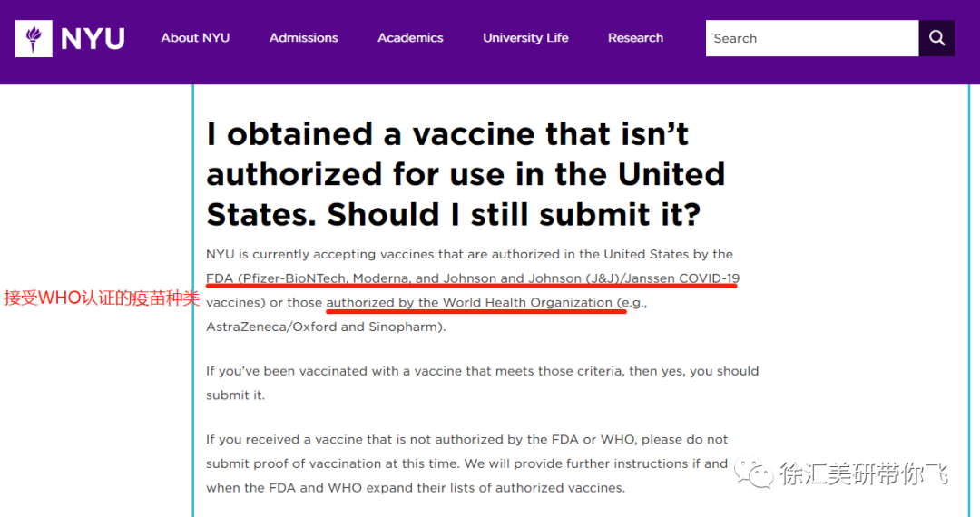Click the NYU torch logo icon
This screenshot has height=517, width=980.
[x=34, y=39]
